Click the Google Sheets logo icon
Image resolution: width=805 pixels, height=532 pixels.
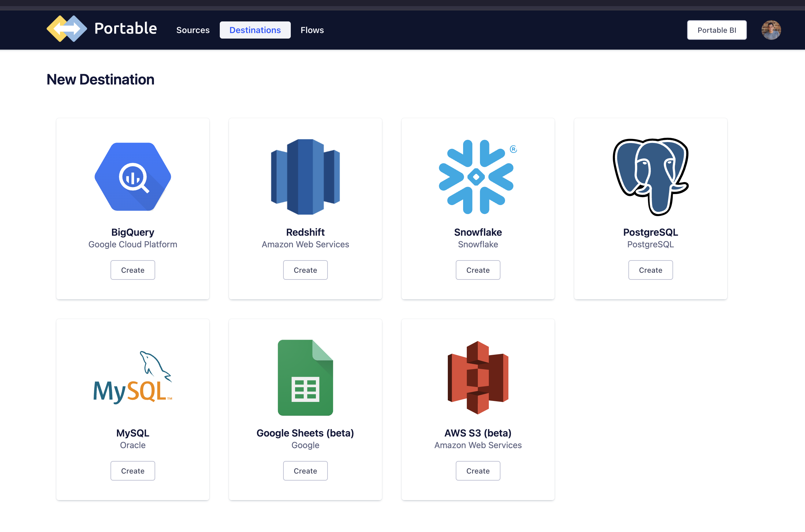tap(305, 377)
